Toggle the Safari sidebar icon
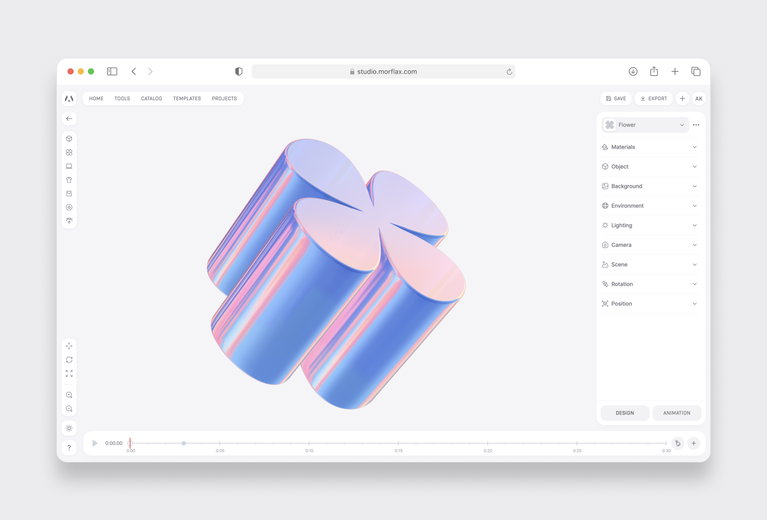Screen dimensions: 767x520 112,71
